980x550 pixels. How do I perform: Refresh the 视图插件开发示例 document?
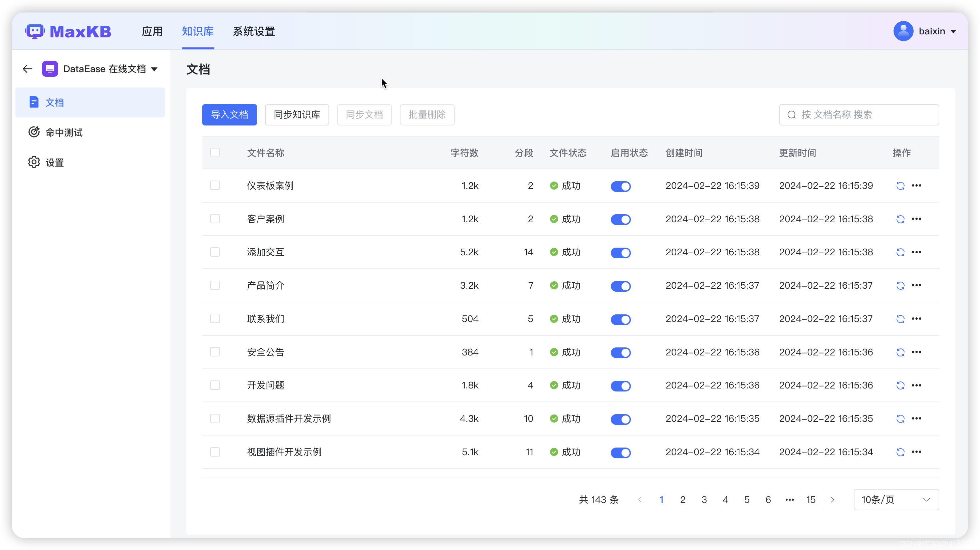pyautogui.click(x=900, y=452)
